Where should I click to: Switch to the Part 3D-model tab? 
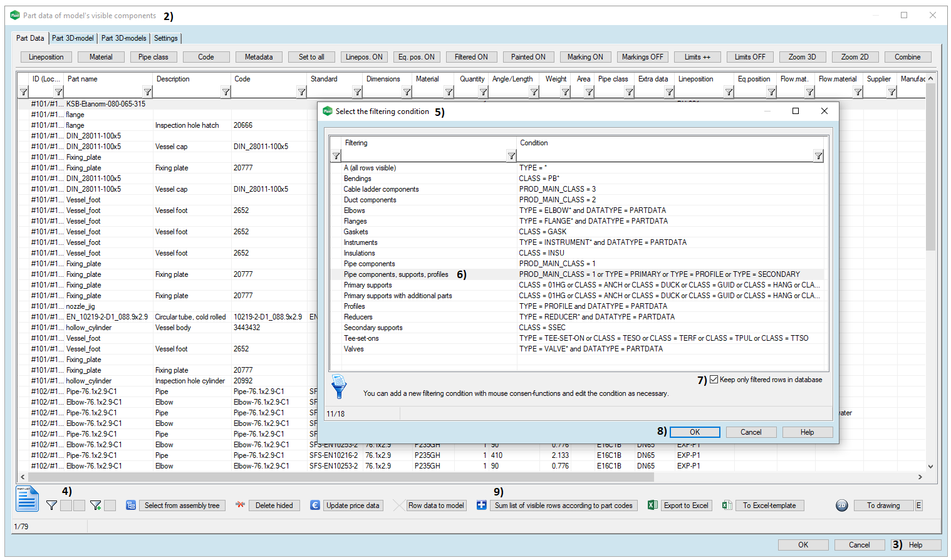73,38
